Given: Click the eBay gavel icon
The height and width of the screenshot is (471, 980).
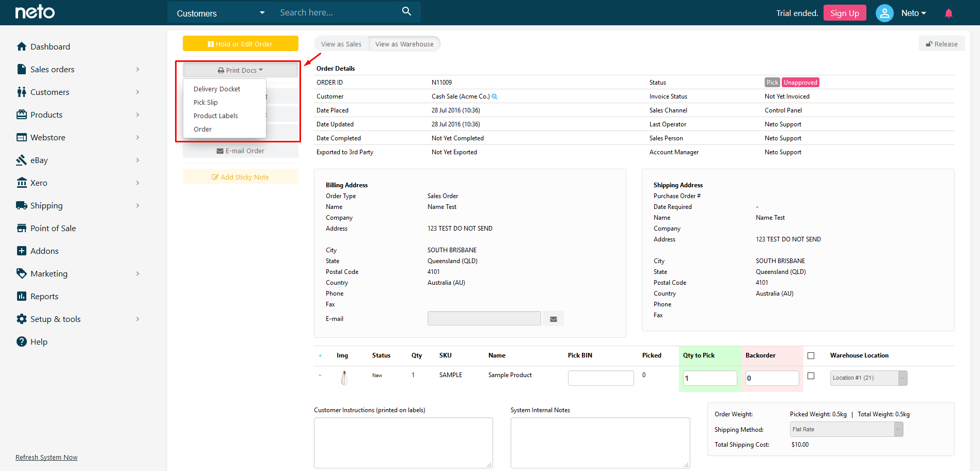Looking at the screenshot, I should [x=22, y=160].
